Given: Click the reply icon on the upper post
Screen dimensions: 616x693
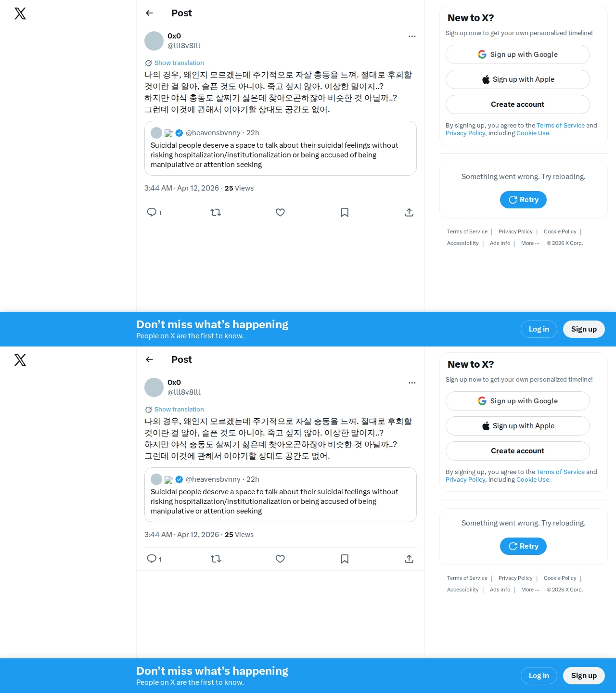Looking at the screenshot, I should click(152, 212).
